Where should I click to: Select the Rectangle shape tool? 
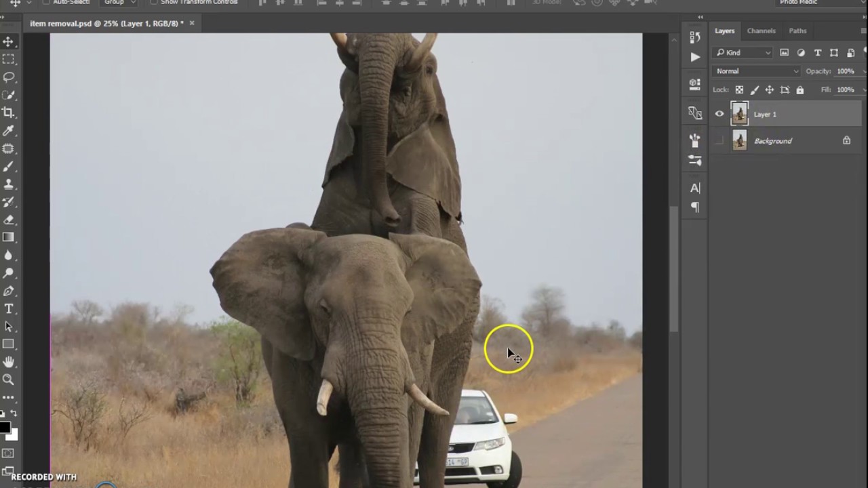(9, 344)
